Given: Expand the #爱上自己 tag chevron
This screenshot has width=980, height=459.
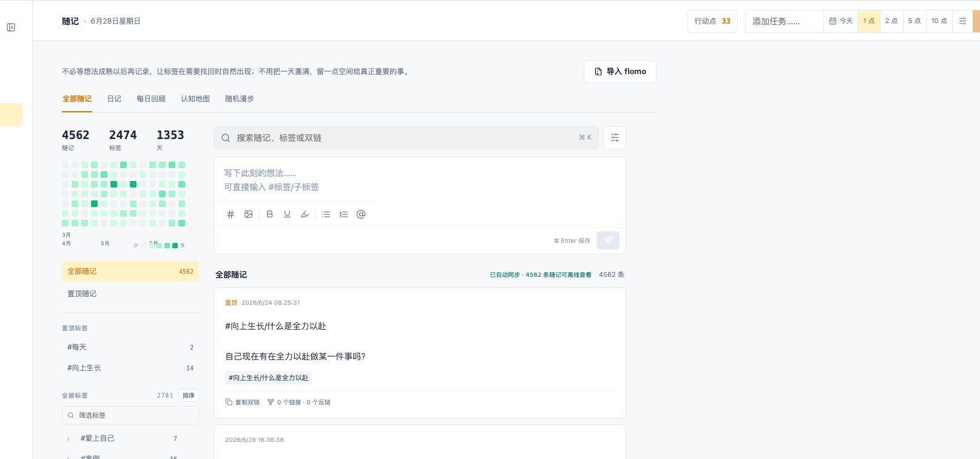Looking at the screenshot, I should [68, 438].
